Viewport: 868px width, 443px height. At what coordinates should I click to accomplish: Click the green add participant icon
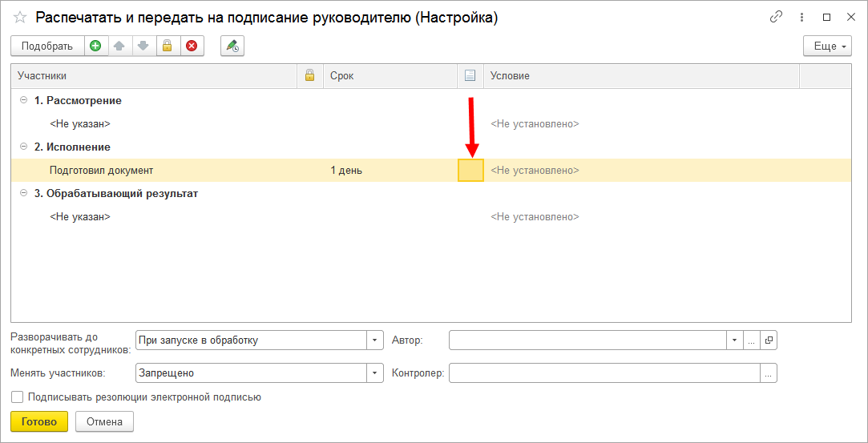coord(95,46)
